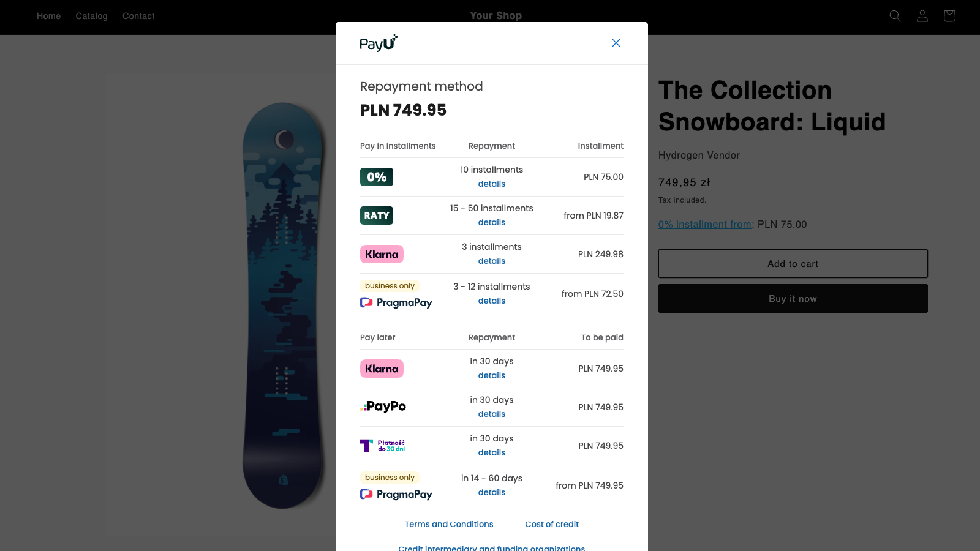Select the 0% installments badge

click(x=377, y=177)
